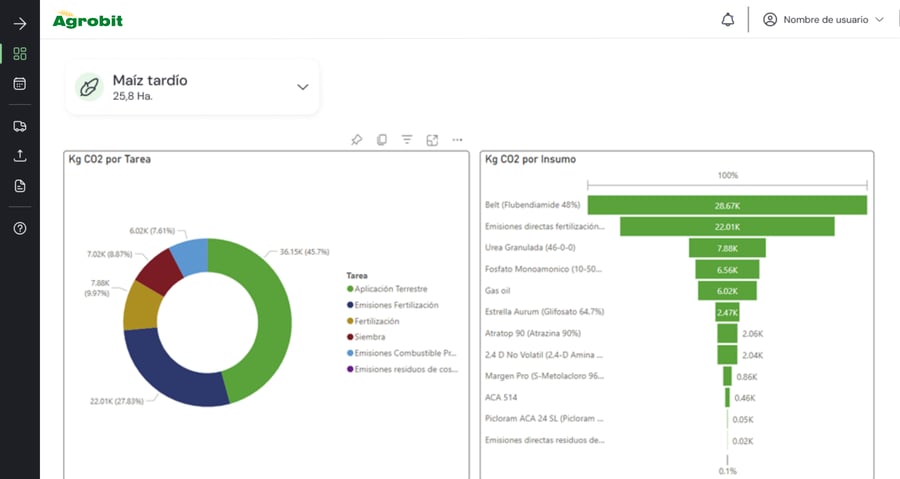Click the Kg CO2 por Insumo title
This screenshot has height=479, width=900.
pyautogui.click(x=530, y=159)
